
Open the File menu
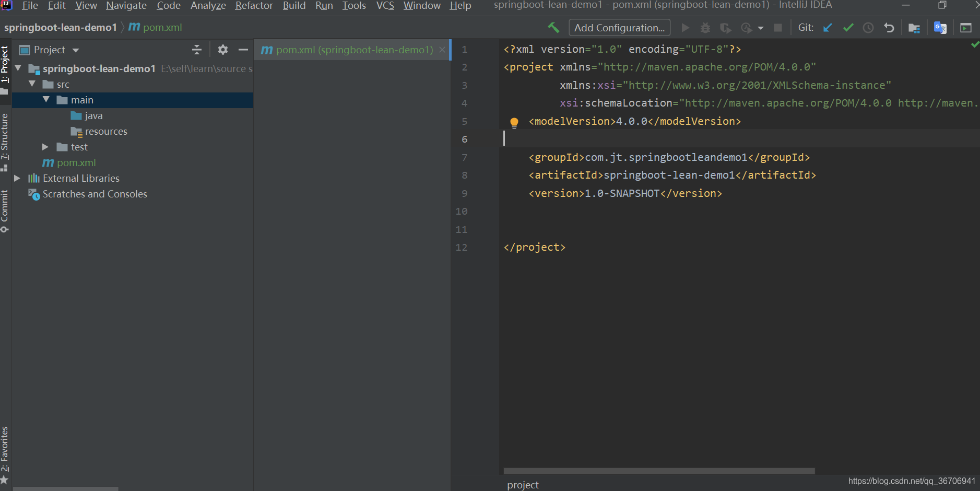click(x=30, y=6)
